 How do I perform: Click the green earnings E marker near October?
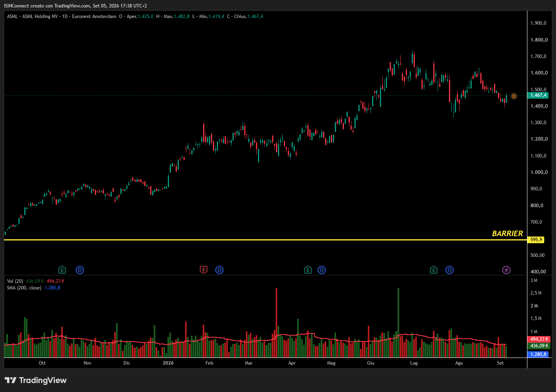62,270
